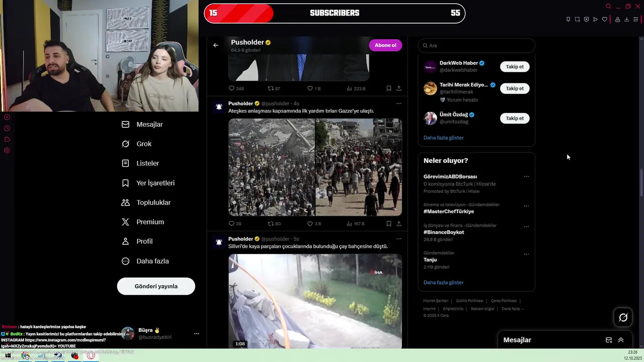The height and width of the screenshot is (362, 644).
Task: Open Grok from the sidebar
Action: [137, 144]
